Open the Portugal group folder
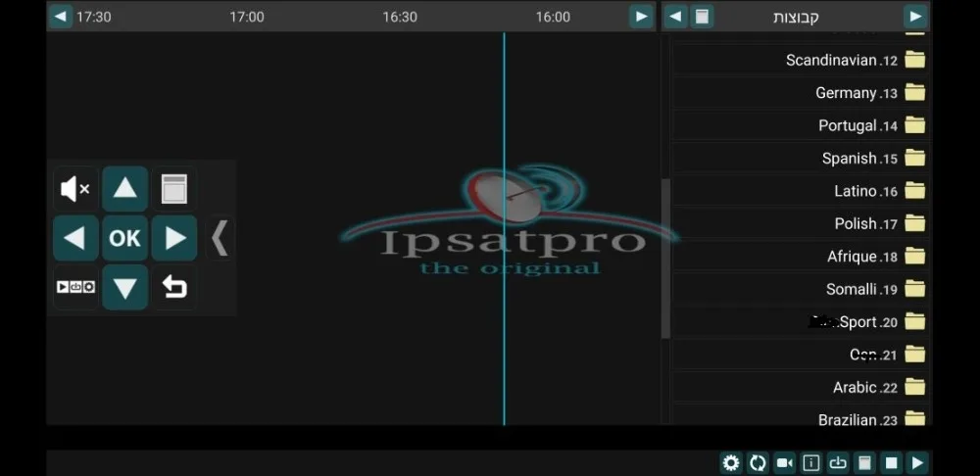This screenshot has height=476, width=980. 800,125
